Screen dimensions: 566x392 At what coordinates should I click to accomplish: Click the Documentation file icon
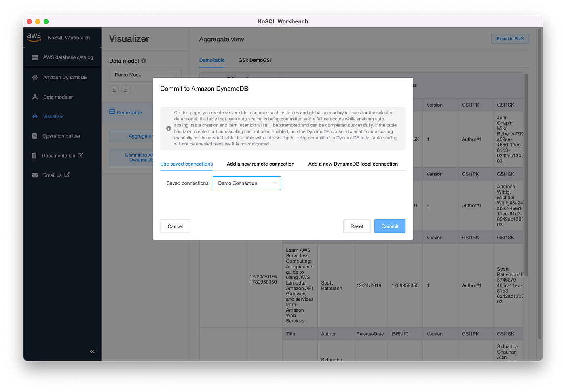pos(34,156)
